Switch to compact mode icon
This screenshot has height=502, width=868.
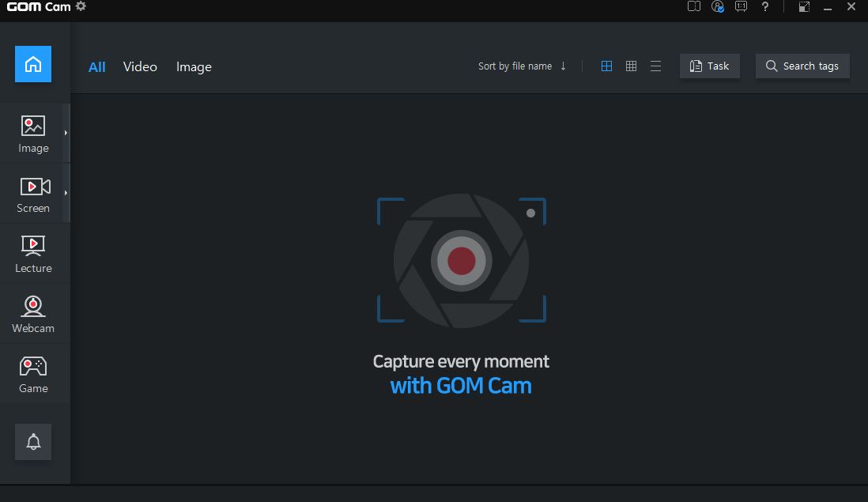click(804, 6)
